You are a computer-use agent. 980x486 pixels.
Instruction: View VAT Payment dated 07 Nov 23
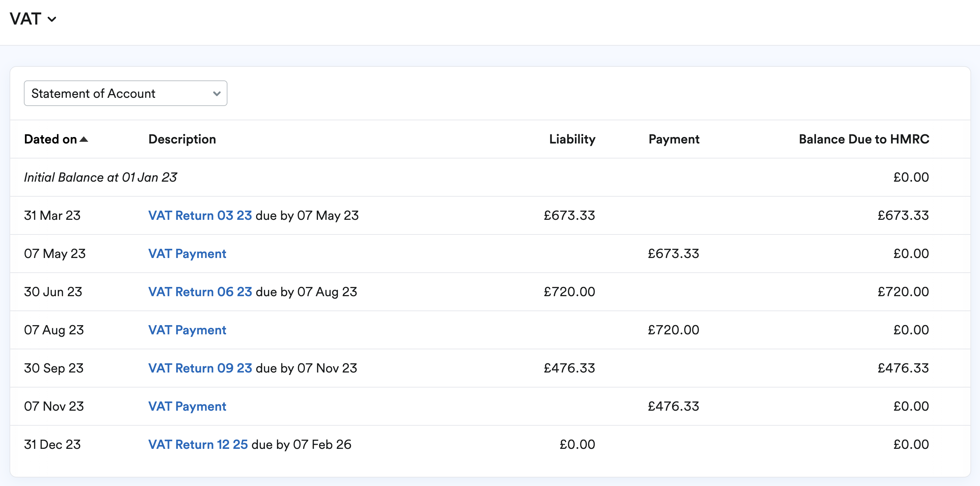coord(187,406)
